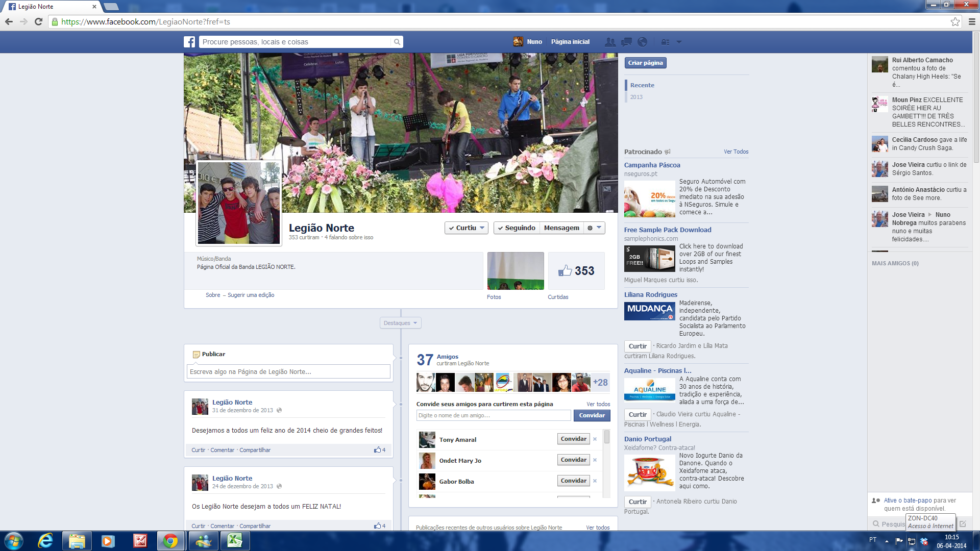Dismiss Tony Amaral invite suggestion
This screenshot has height=551, width=980.
coord(595,439)
